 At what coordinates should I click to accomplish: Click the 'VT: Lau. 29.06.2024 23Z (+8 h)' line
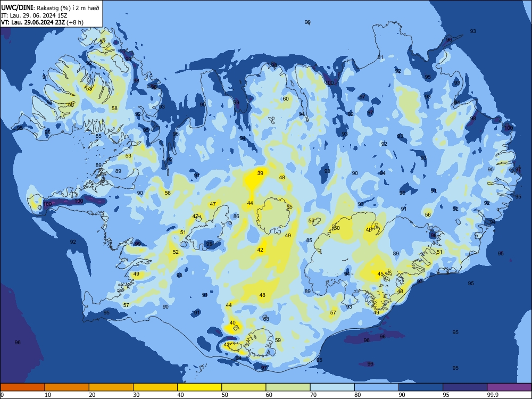point(42,22)
